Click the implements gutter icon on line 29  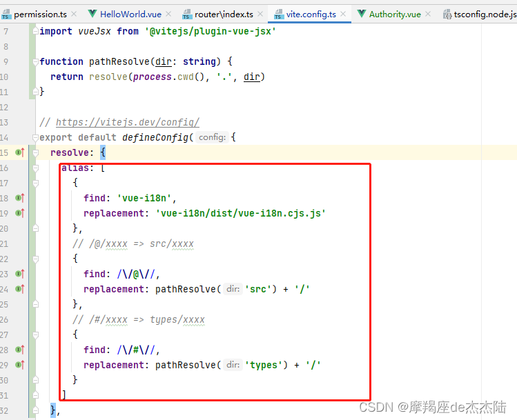[x=20, y=365]
